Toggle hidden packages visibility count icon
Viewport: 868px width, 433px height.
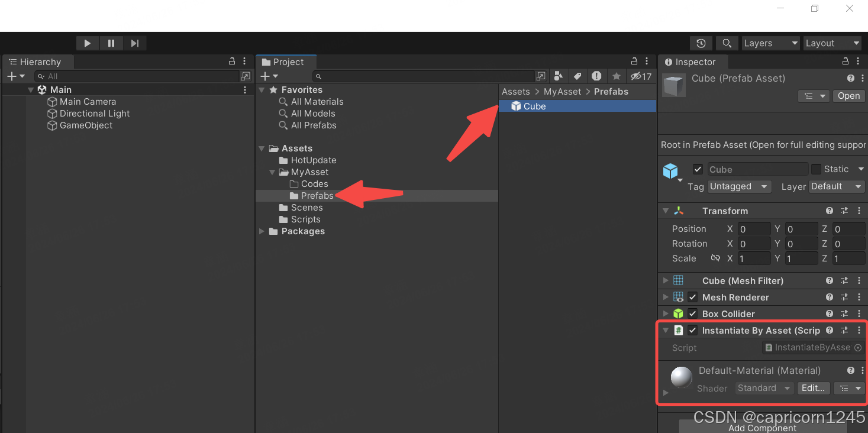coord(641,76)
